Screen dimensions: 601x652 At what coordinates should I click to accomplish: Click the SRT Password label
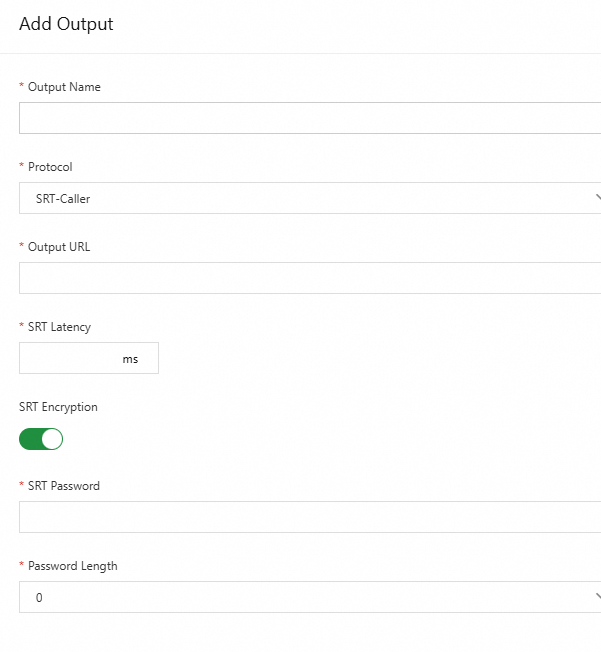point(64,486)
